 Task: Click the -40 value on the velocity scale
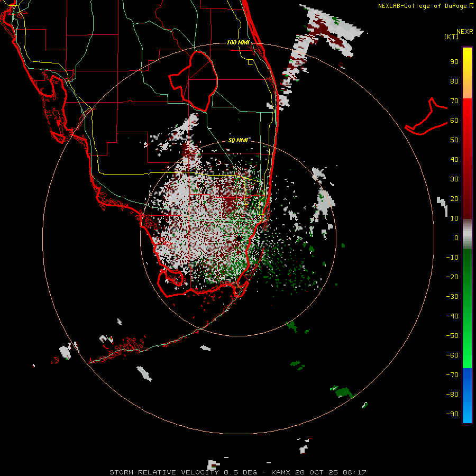pos(452,316)
